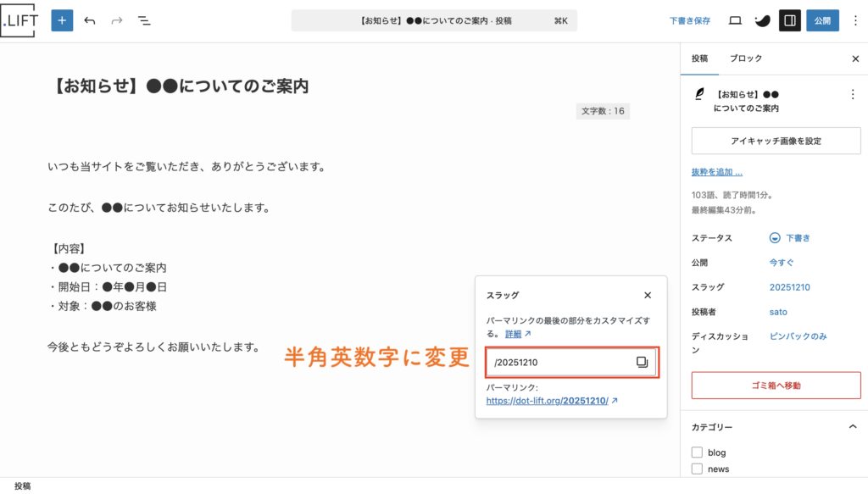Close the slug popover

(648, 295)
